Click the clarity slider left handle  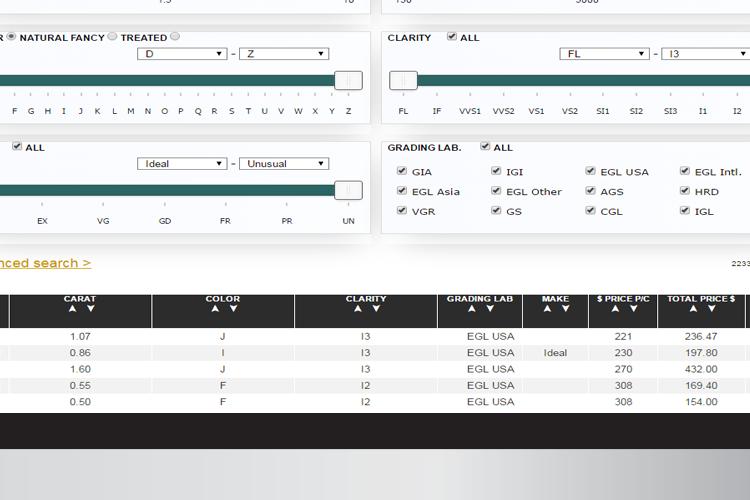tap(403, 80)
